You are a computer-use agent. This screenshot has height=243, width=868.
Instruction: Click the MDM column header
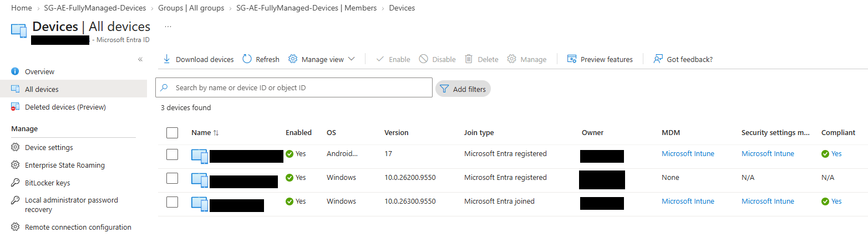coord(671,133)
